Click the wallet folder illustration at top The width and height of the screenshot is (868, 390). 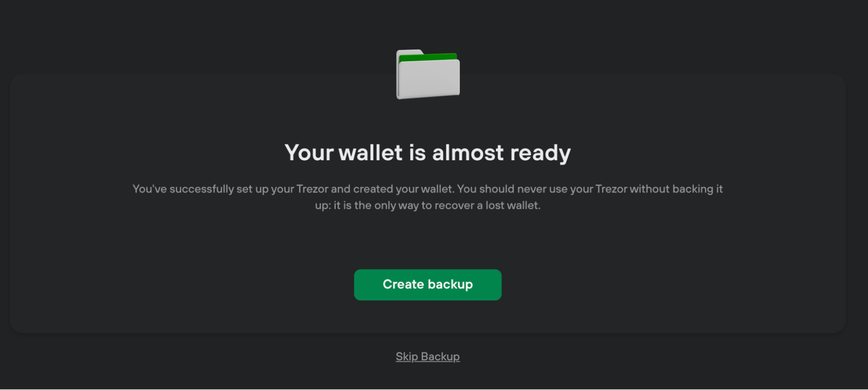coord(428,74)
